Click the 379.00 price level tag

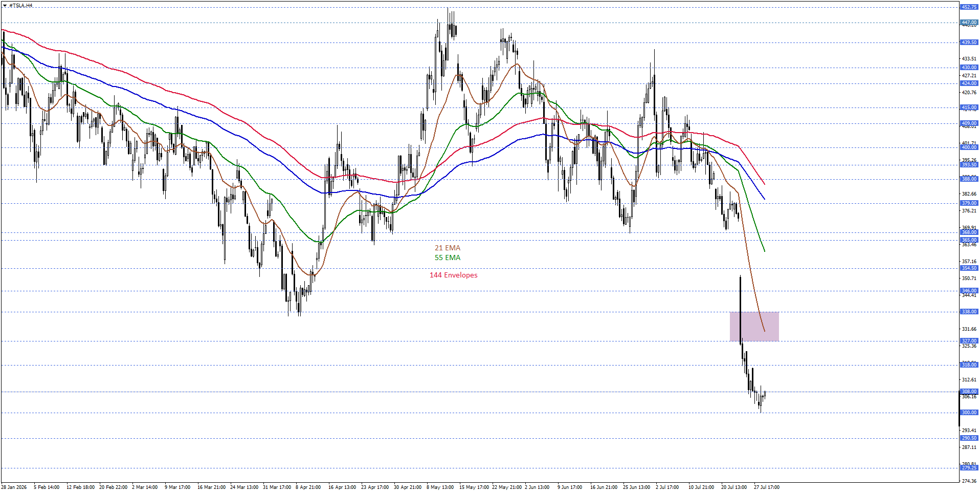(969, 203)
